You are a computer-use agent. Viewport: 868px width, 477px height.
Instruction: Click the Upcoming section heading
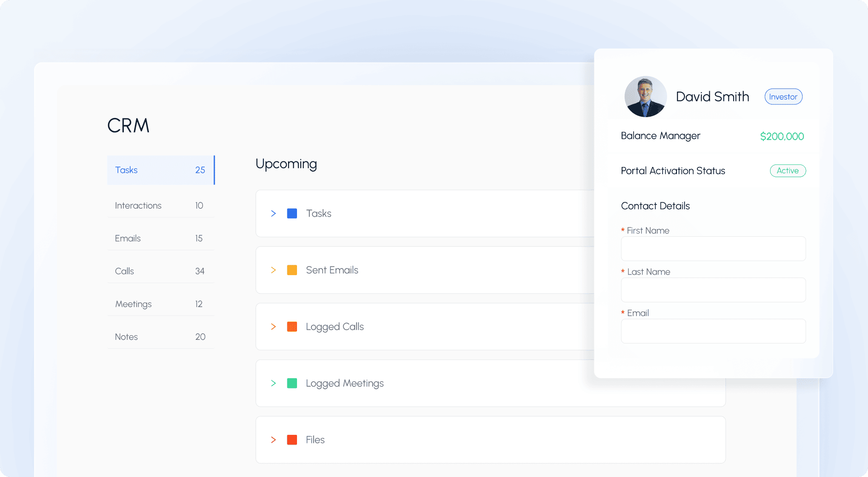(x=286, y=164)
